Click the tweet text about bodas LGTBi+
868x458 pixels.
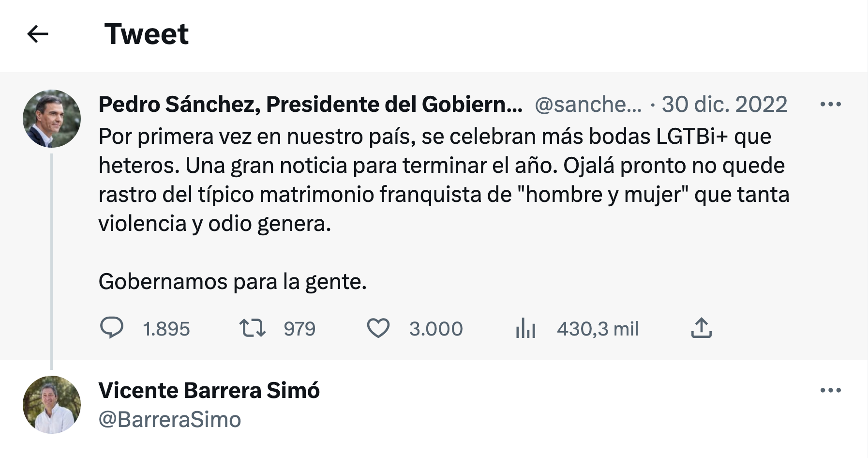pyautogui.click(x=435, y=180)
